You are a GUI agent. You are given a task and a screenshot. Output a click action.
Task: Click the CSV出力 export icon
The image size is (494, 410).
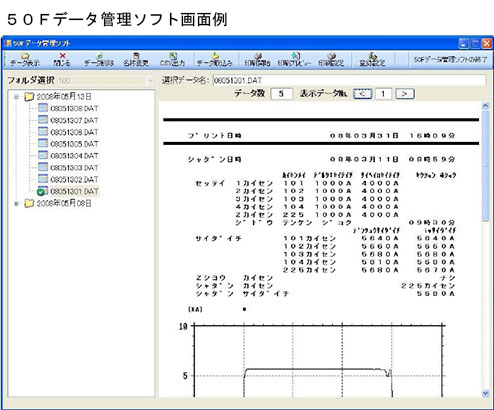[172, 60]
